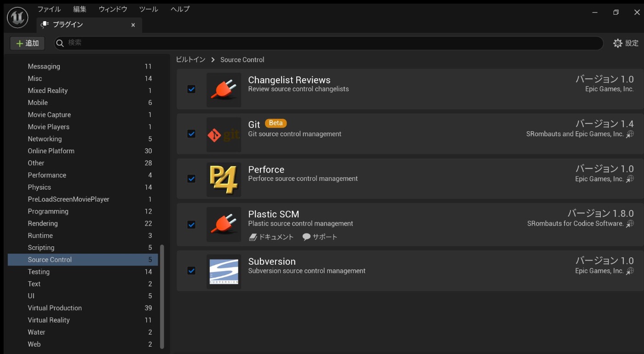The height and width of the screenshot is (354, 644).
Task: Open the Git plugin author web link icon
Action: pos(630,134)
